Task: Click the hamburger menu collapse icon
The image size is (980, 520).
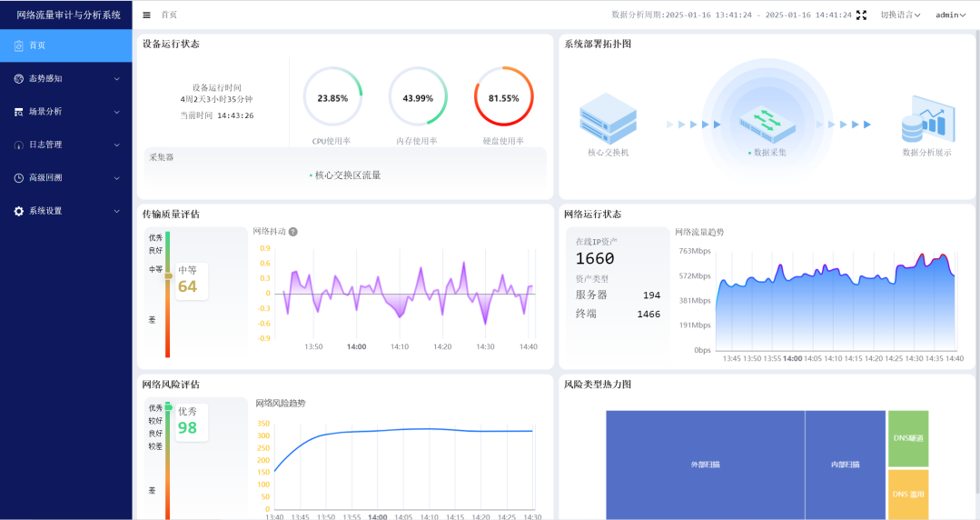Action: [146, 15]
